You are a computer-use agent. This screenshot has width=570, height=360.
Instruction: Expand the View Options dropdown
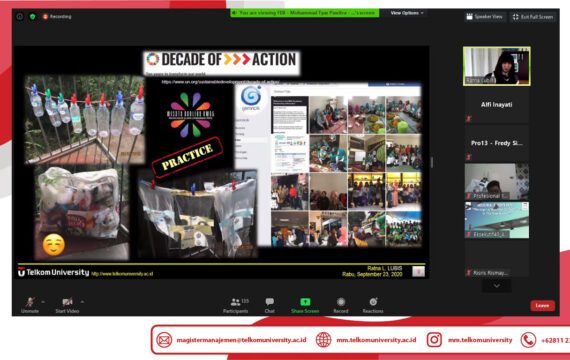tap(407, 13)
